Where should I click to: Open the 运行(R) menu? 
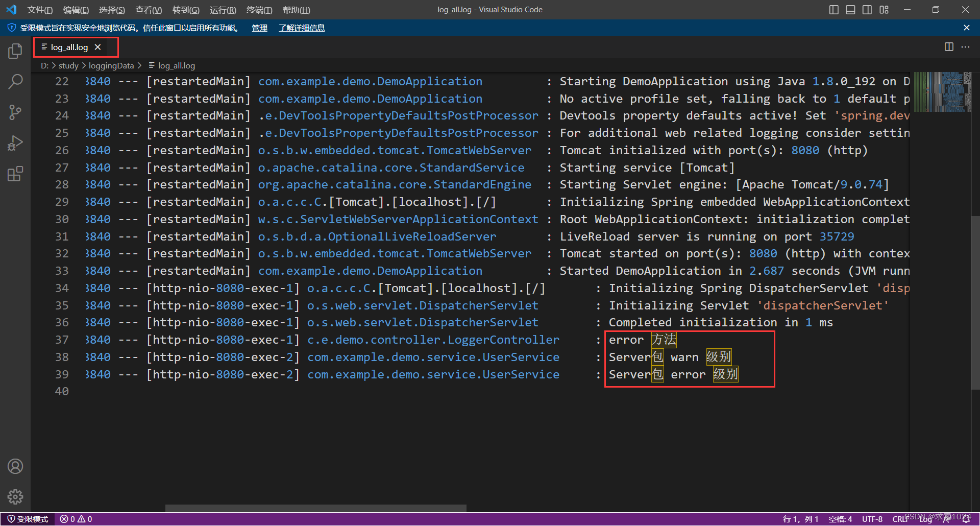pyautogui.click(x=223, y=10)
